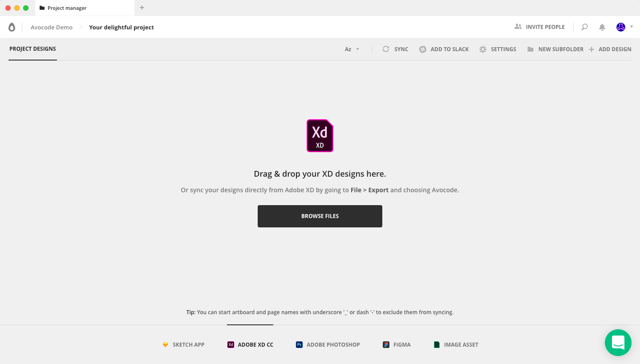Click the breadcrumb chevron separator
The height and width of the screenshot is (364, 640).
click(81, 27)
